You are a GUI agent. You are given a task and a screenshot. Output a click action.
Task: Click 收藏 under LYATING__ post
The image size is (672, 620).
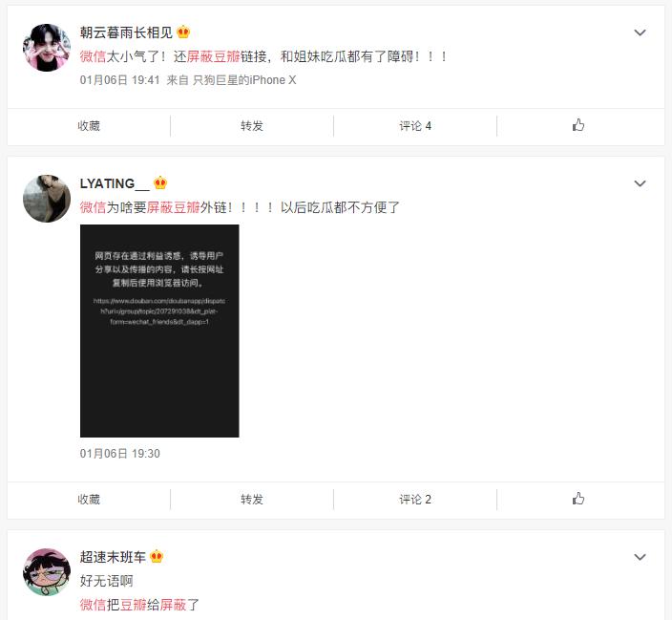point(89,499)
